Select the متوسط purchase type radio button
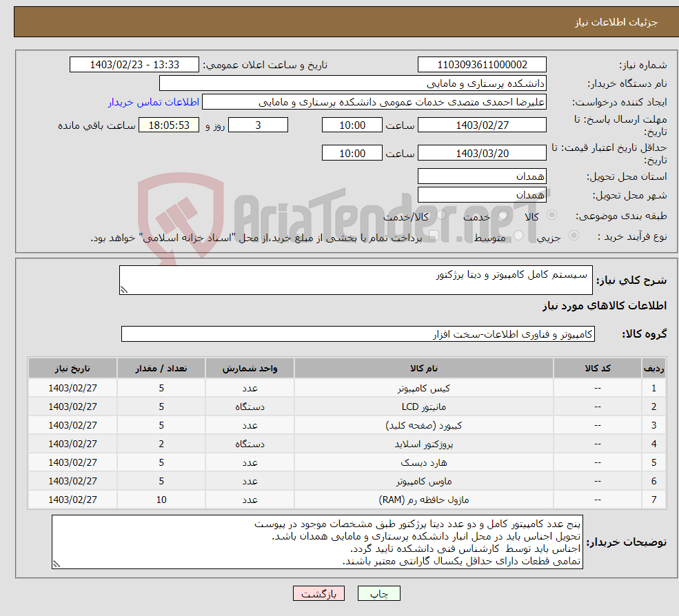 pyautogui.click(x=518, y=236)
